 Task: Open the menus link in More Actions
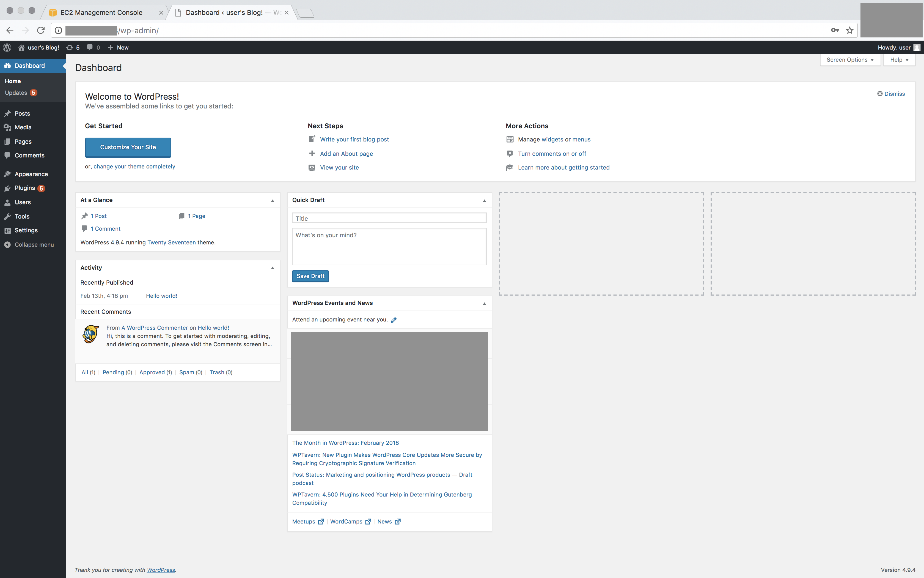pyautogui.click(x=581, y=139)
